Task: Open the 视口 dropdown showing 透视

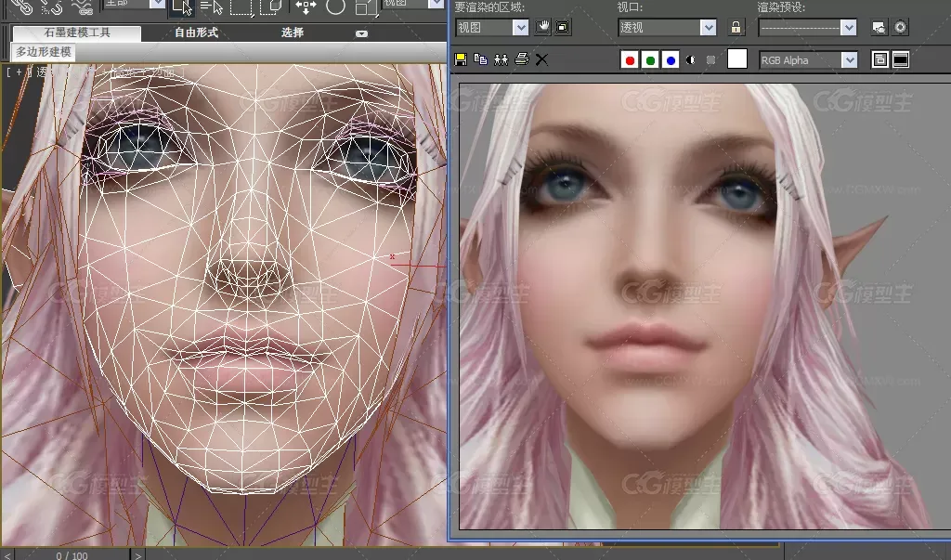Action: pyautogui.click(x=667, y=27)
